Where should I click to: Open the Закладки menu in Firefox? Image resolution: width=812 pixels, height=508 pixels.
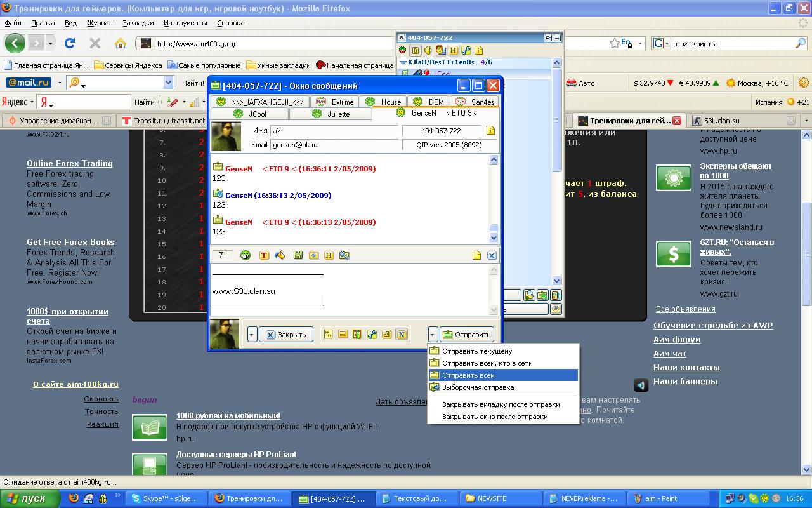click(x=138, y=23)
